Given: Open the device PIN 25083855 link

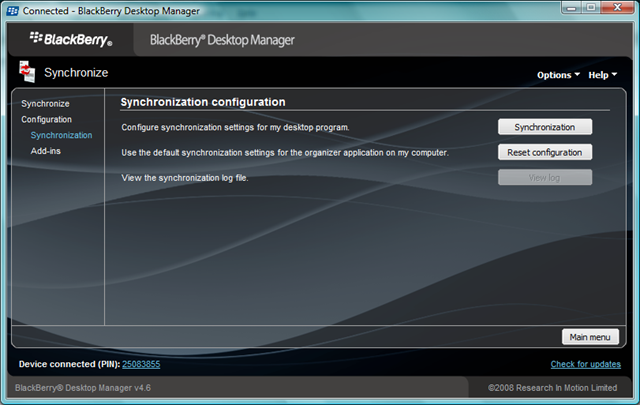Looking at the screenshot, I should (141, 364).
